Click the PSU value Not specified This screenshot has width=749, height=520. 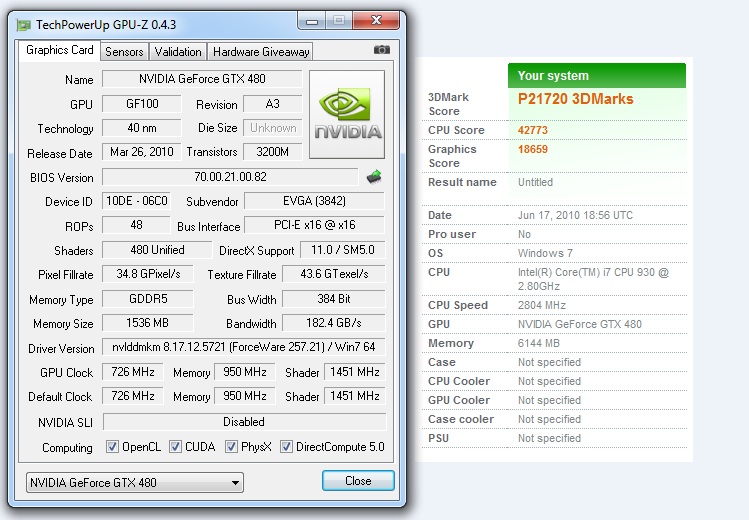[x=549, y=438]
